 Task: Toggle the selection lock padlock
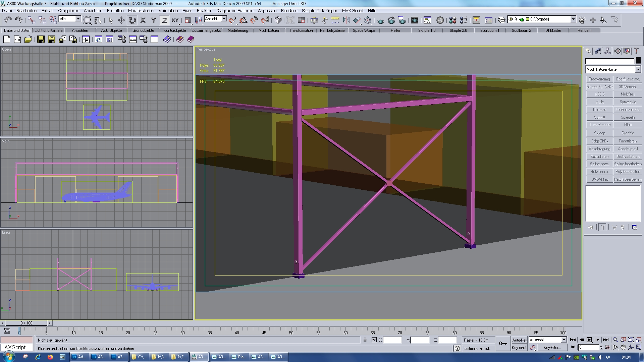click(365, 340)
